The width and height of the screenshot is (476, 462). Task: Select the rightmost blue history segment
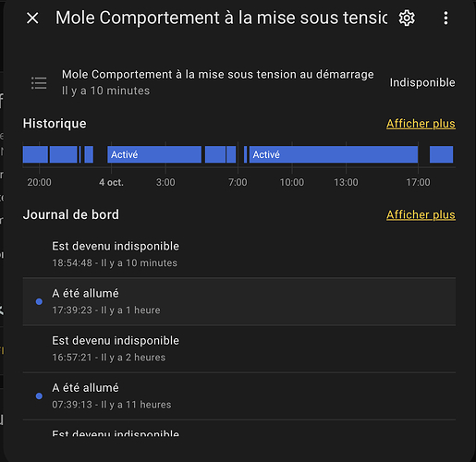click(441, 154)
